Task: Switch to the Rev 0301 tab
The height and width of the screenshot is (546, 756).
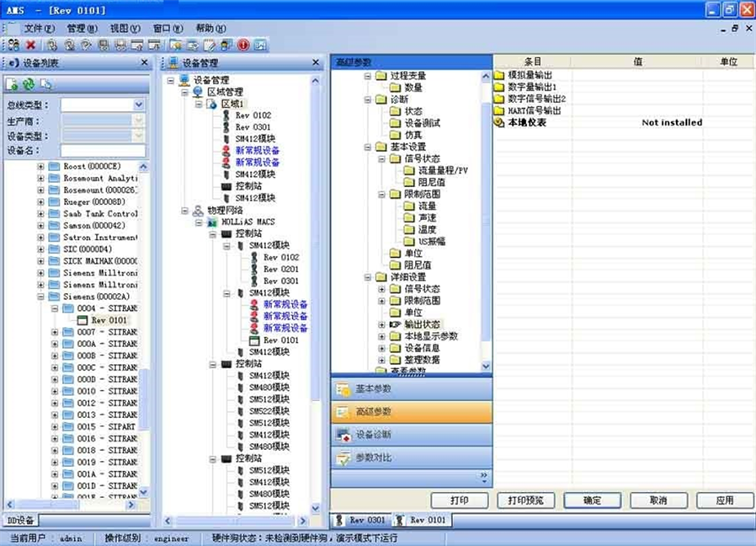Action: click(x=361, y=520)
